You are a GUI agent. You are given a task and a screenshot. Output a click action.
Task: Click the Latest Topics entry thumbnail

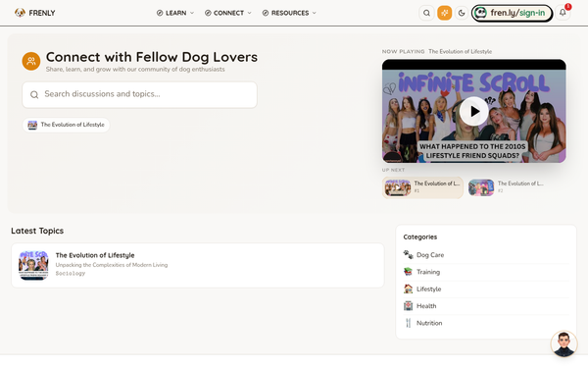(x=33, y=266)
